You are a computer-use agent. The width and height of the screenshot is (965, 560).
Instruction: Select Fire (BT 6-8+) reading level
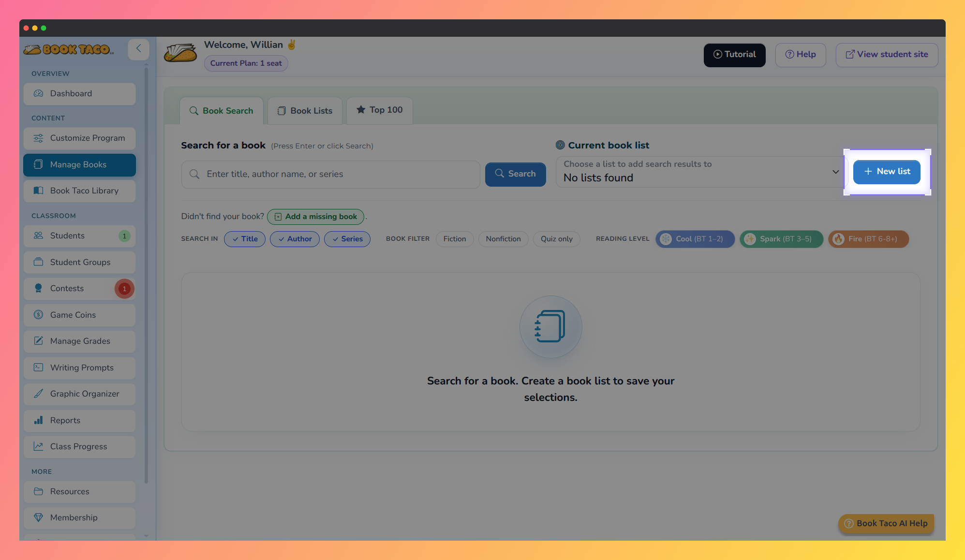click(x=869, y=239)
